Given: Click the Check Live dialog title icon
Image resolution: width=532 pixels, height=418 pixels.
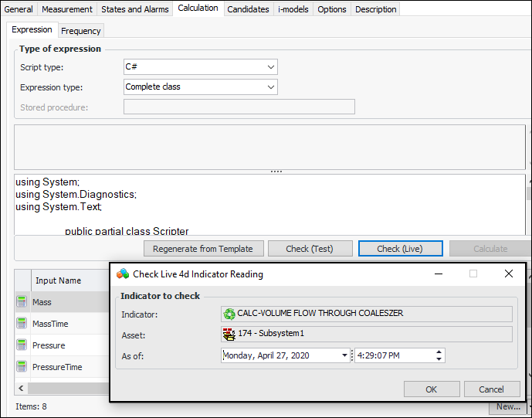Looking at the screenshot, I should [123, 274].
